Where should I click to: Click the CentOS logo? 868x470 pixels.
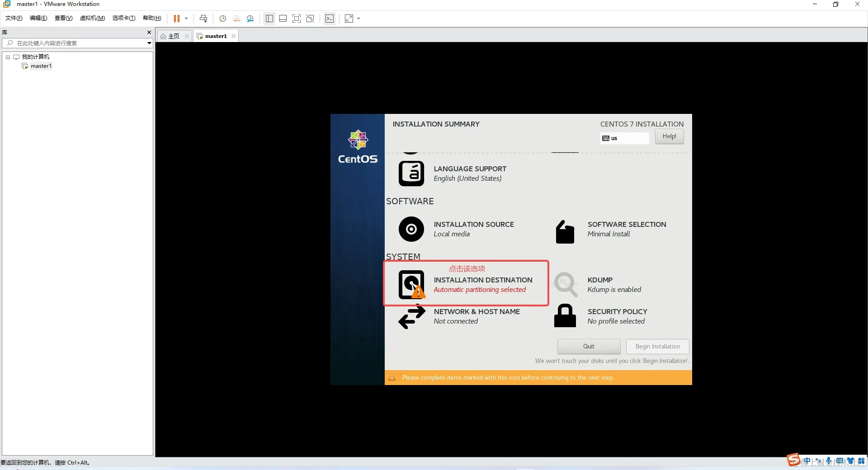(358, 147)
